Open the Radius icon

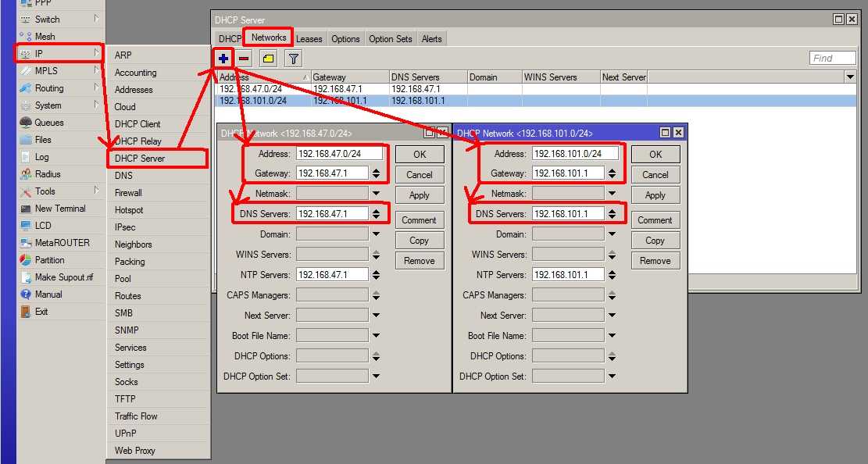coord(26,174)
